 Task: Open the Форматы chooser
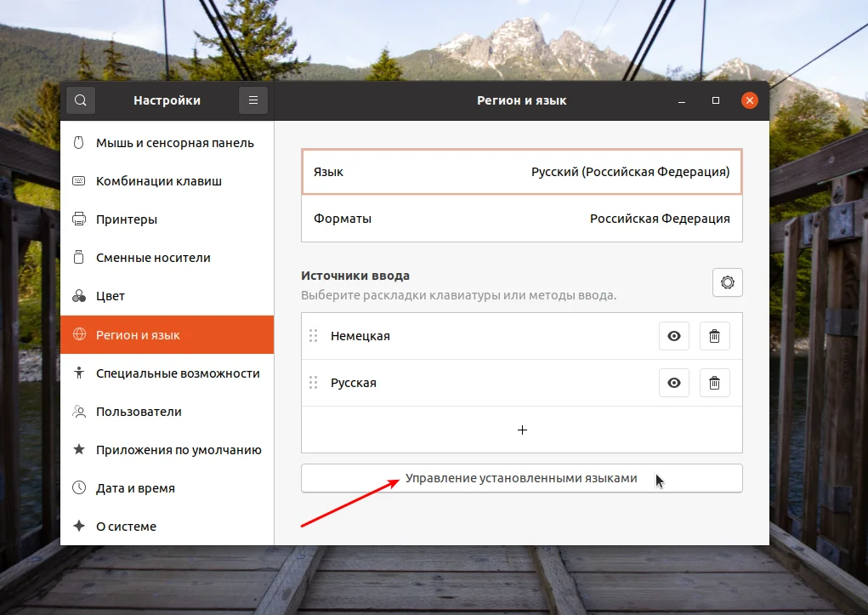tap(521, 219)
